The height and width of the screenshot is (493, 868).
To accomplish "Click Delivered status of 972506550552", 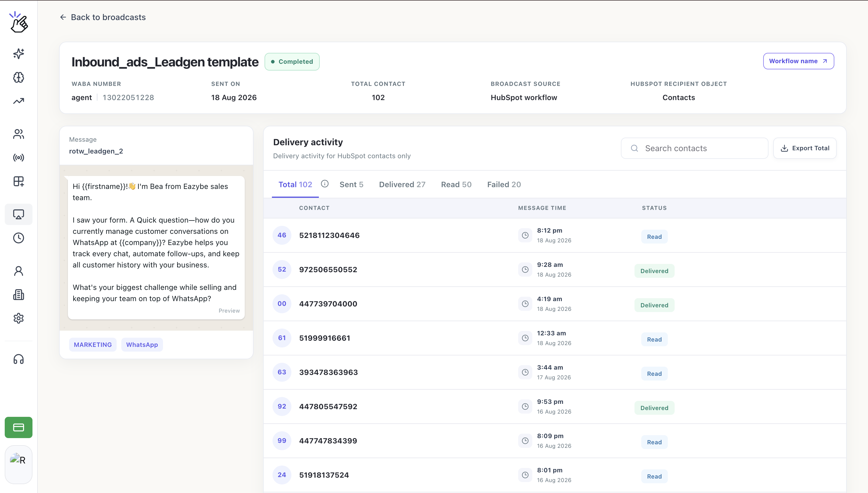I will point(654,271).
